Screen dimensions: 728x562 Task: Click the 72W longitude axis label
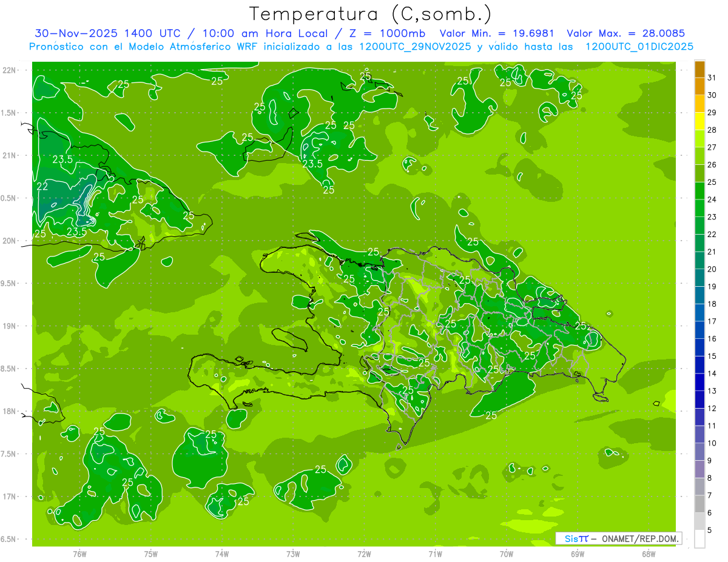click(364, 554)
